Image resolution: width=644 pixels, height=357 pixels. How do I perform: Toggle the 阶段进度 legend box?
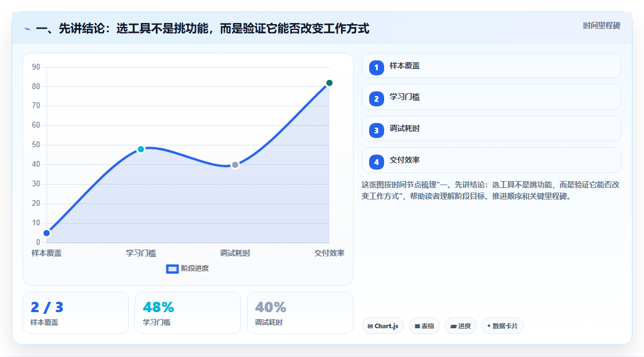click(x=172, y=269)
